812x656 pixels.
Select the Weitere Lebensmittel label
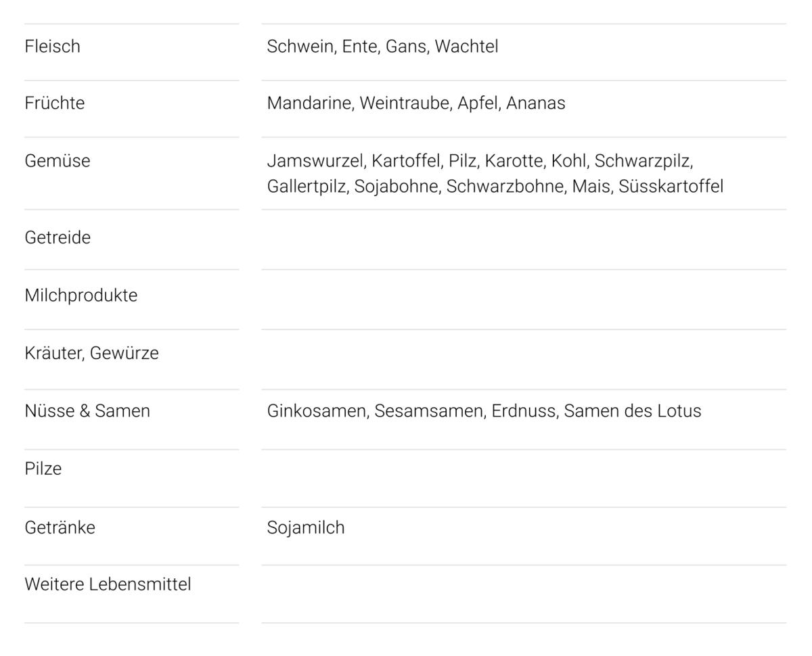pyautogui.click(x=108, y=584)
